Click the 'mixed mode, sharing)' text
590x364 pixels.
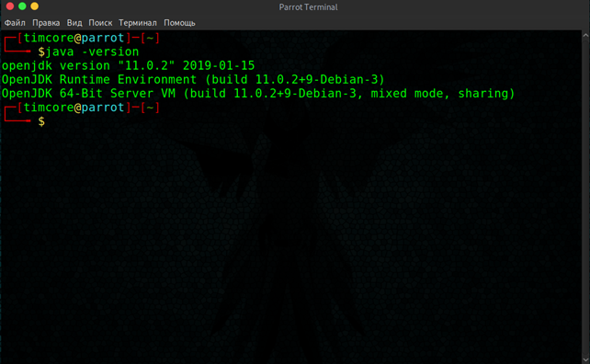443,94
